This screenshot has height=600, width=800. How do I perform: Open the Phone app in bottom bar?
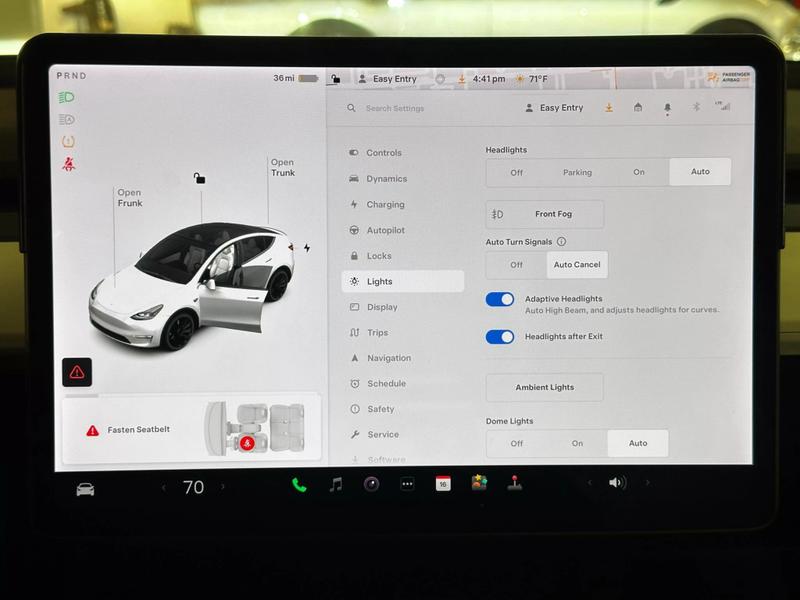click(x=299, y=485)
